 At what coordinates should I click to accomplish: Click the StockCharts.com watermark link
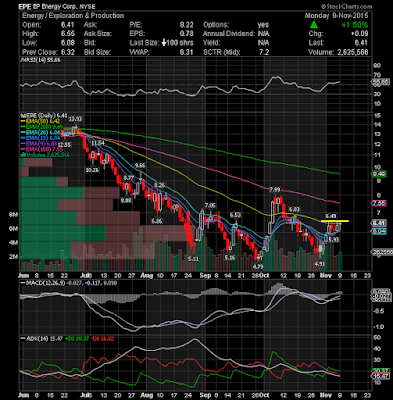(346, 6)
